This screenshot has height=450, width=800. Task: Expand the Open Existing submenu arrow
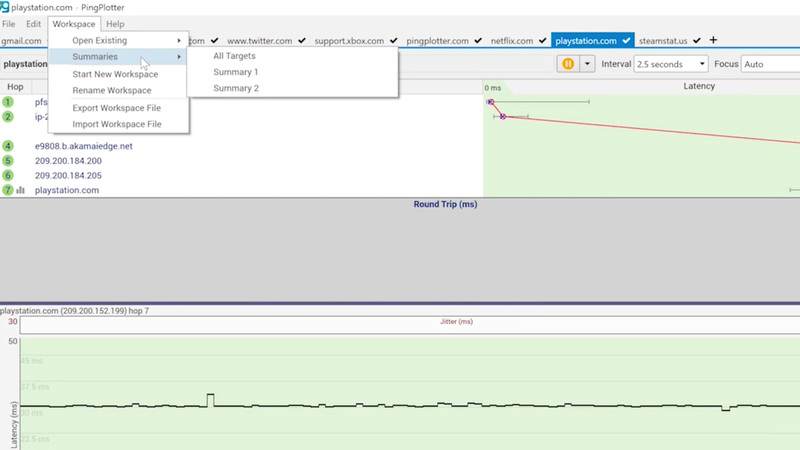pos(179,40)
